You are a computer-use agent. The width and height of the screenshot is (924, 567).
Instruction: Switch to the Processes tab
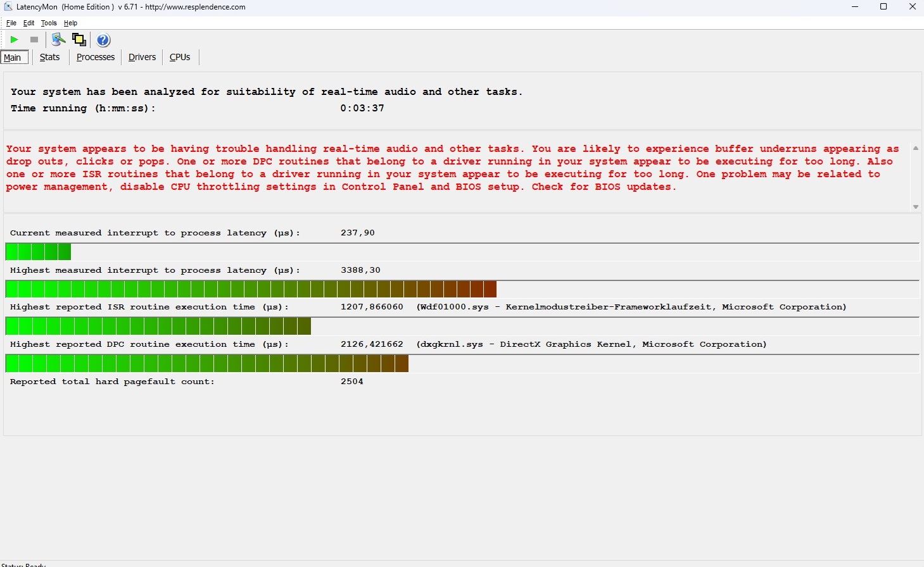click(x=96, y=57)
